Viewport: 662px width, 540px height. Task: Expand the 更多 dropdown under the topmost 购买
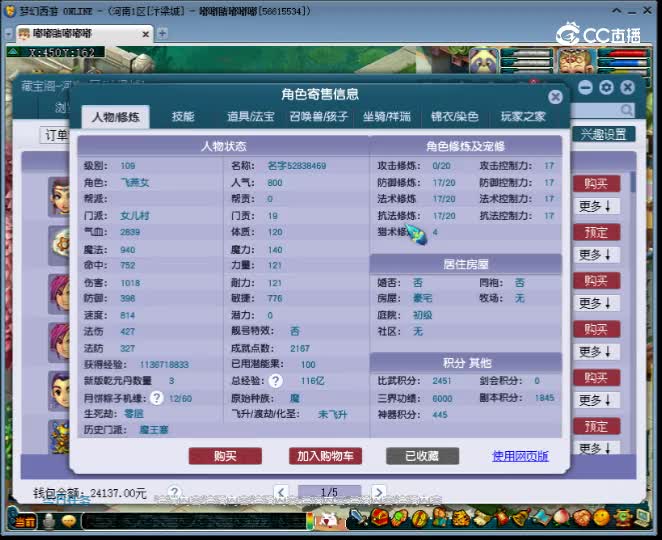pyautogui.click(x=595, y=206)
